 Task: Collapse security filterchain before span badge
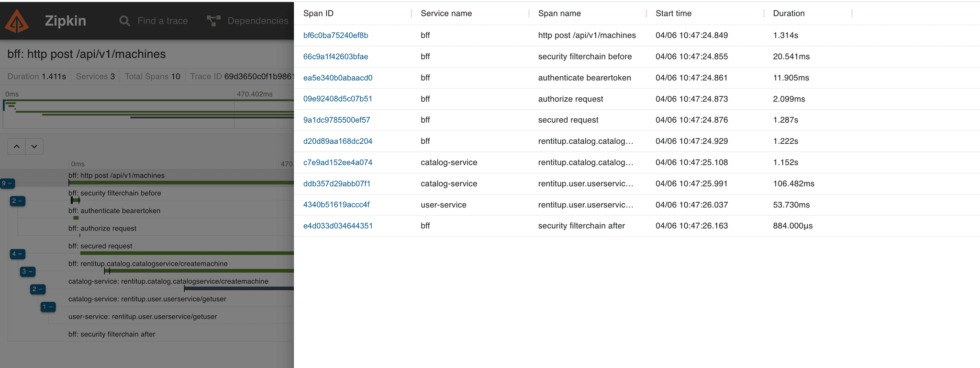17,201
